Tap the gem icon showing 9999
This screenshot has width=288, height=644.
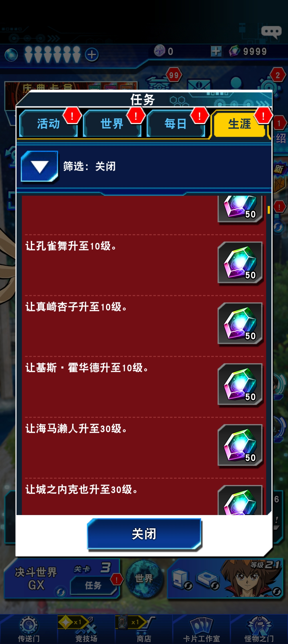point(235,51)
